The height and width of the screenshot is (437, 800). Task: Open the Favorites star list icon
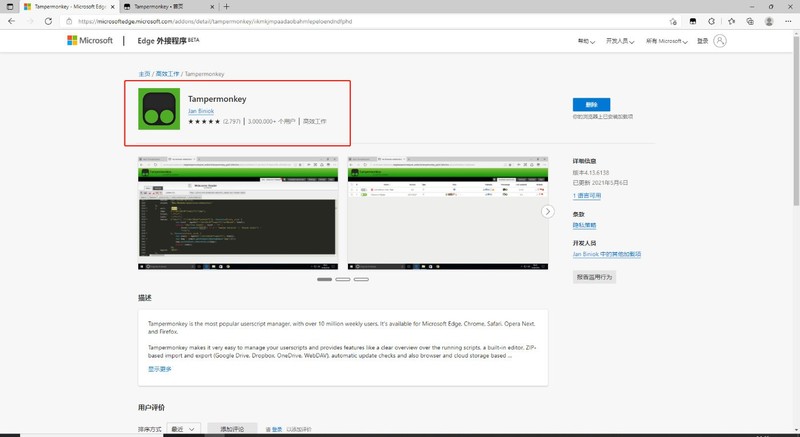[x=731, y=21]
